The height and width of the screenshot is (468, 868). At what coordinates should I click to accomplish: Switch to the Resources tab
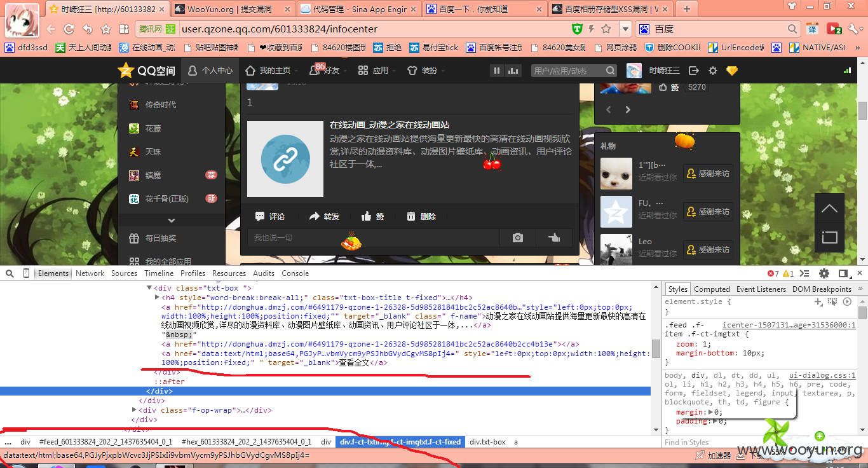click(x=229, y=273)
